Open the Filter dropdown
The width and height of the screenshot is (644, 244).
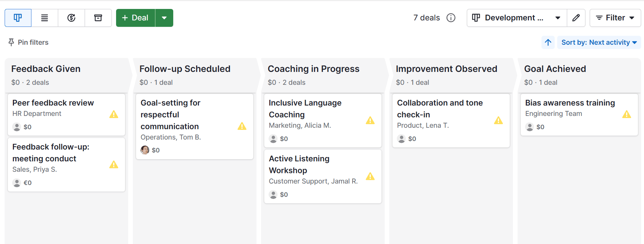click(615, 18)
